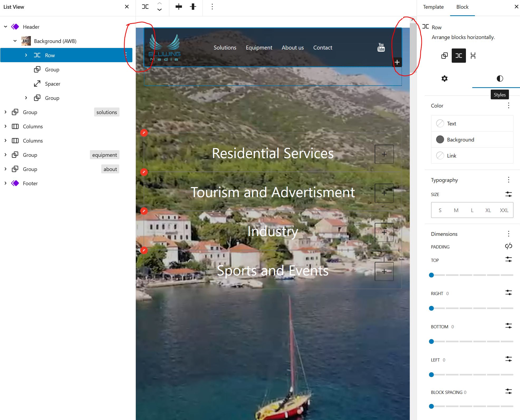Screen dimensions: 520x420
Task: Expand the Group labeled equipment
Action: (6, 155)
